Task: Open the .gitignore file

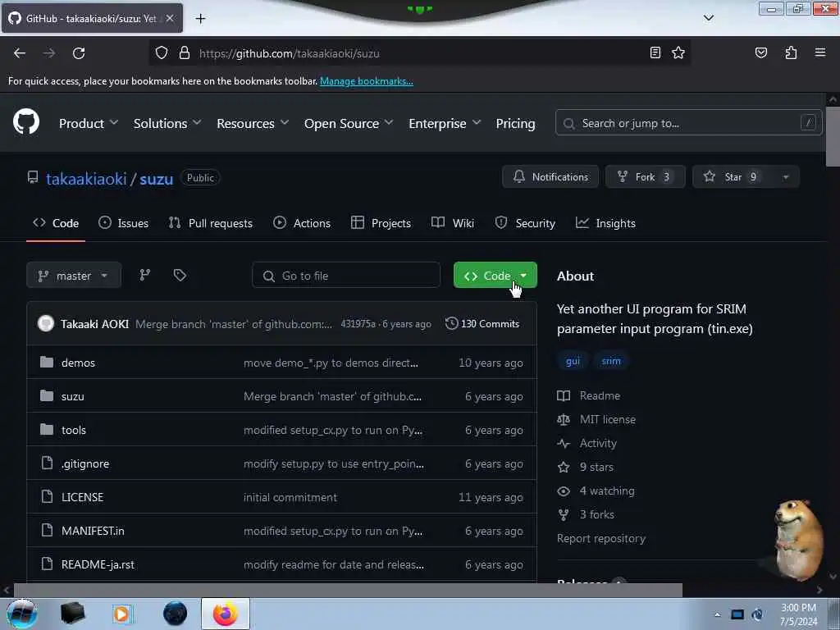Action: point(85,464)
